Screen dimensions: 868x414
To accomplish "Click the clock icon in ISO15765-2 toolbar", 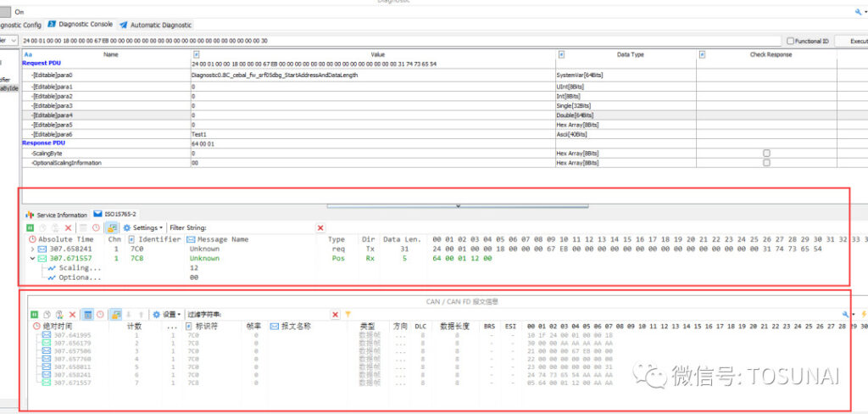I will (96, 227).
